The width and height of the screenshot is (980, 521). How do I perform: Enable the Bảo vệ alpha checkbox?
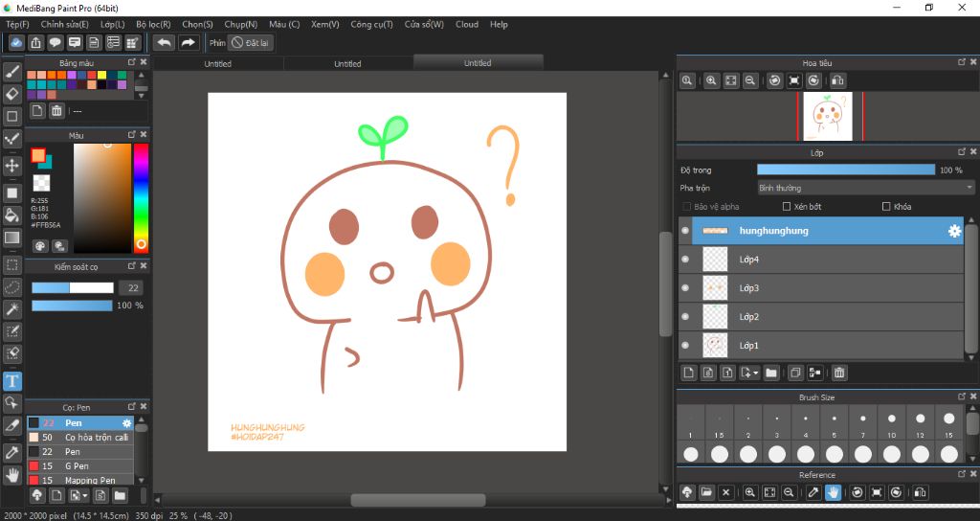click(687, 207)
